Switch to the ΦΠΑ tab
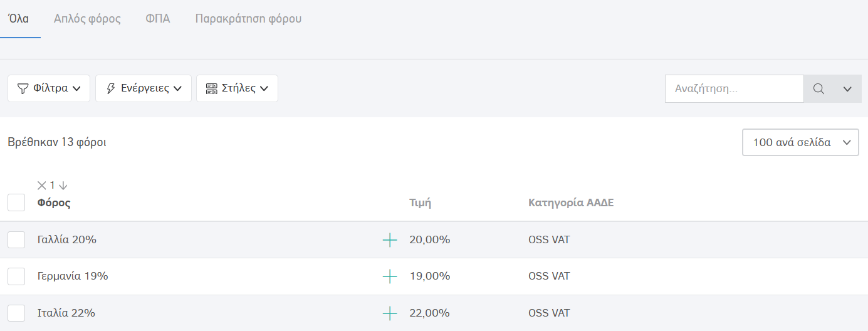868x331 pixels. 158,19
